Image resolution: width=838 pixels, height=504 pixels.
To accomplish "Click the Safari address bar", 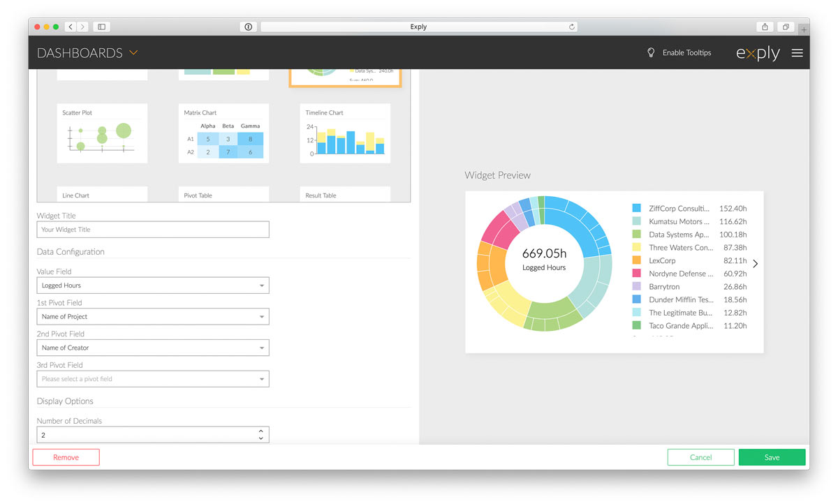I will click(419, 27).
